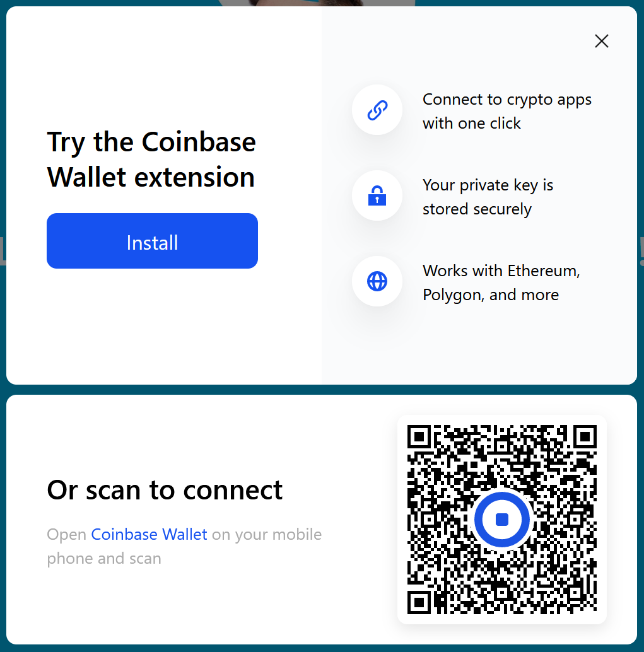Select 'Works with Ethereum, Polygon, and more' text
This screenshot has height=652, width=644.
click(x=501, y=282)
